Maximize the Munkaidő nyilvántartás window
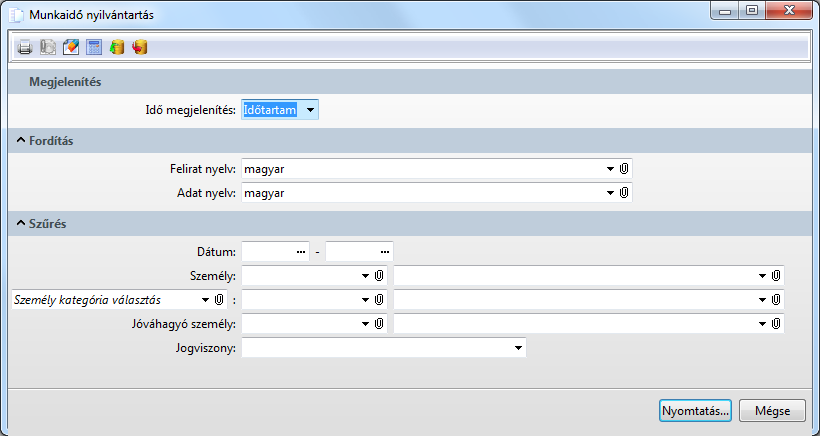 751,10
